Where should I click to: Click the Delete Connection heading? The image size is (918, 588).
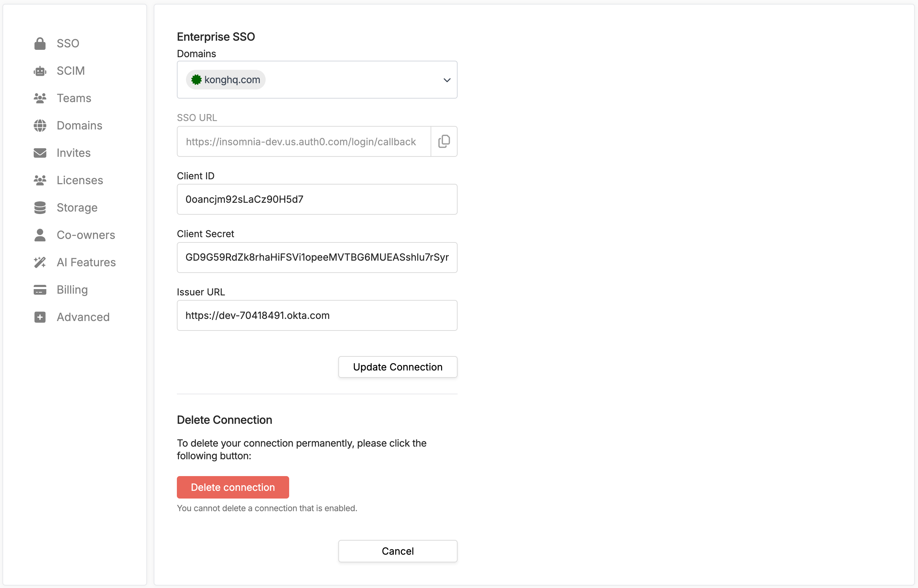[225, 420]
